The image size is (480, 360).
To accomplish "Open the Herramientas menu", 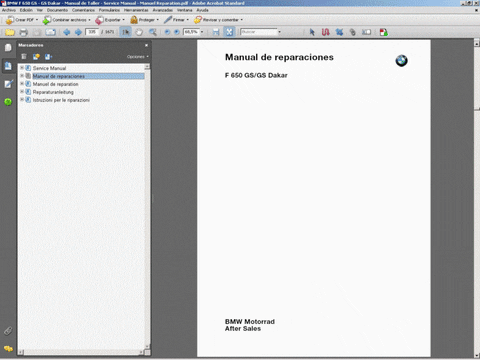I will [x=136, y=10].
